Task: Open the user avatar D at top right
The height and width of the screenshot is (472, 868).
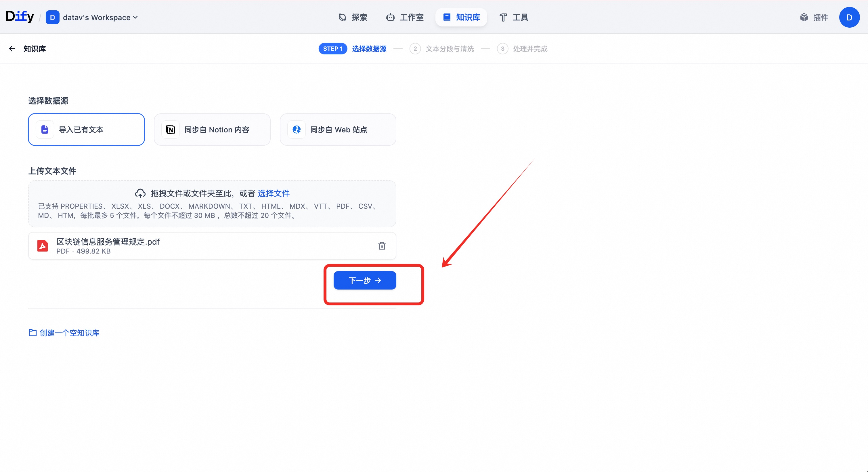Action: pyautogui.click(x=849, y=17)
